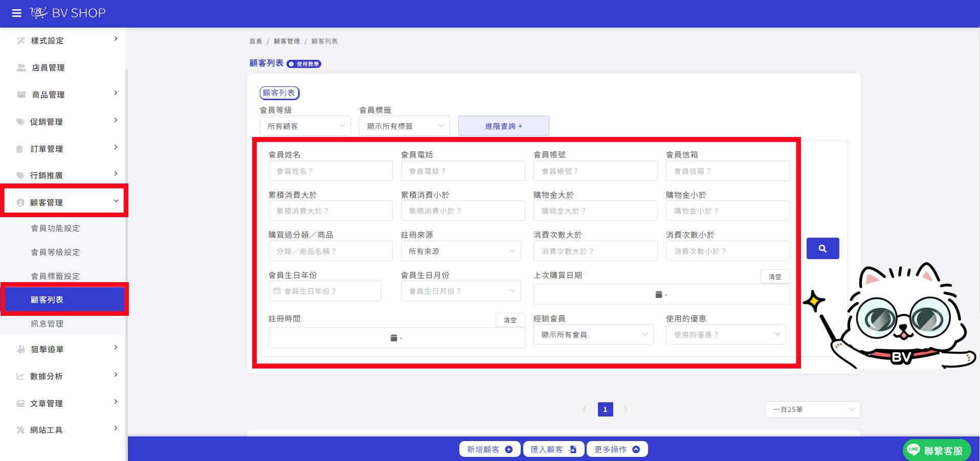Select page 1 in pagination
The image size is (980, 461).
tap(606, 409)
